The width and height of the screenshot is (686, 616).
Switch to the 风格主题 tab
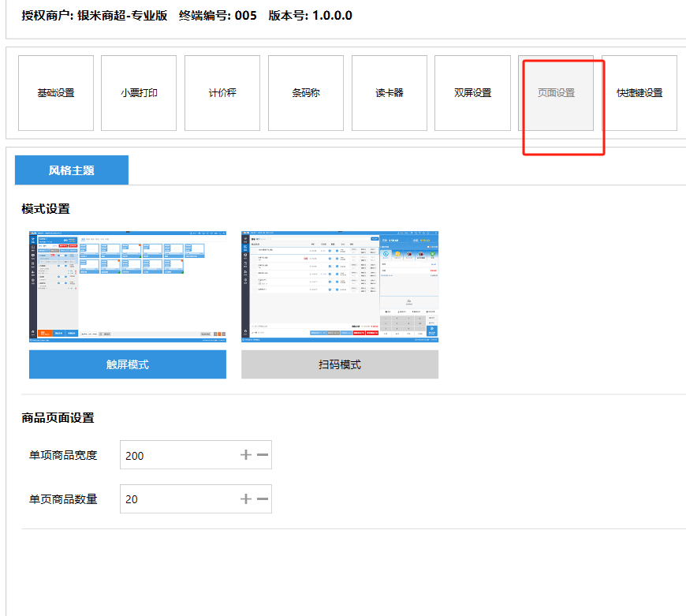click(x=72, y=170)
